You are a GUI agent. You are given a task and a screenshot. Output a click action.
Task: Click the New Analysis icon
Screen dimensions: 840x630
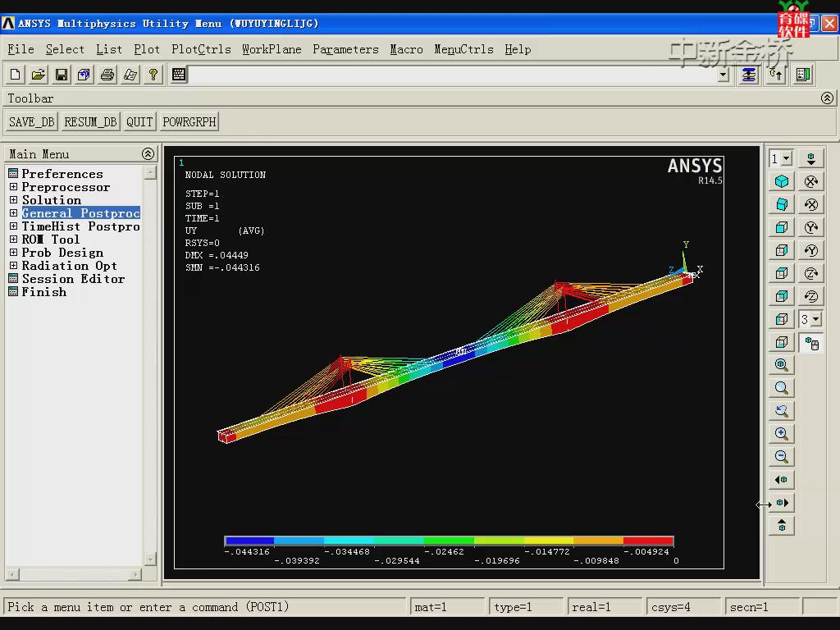tap(15, 75)
